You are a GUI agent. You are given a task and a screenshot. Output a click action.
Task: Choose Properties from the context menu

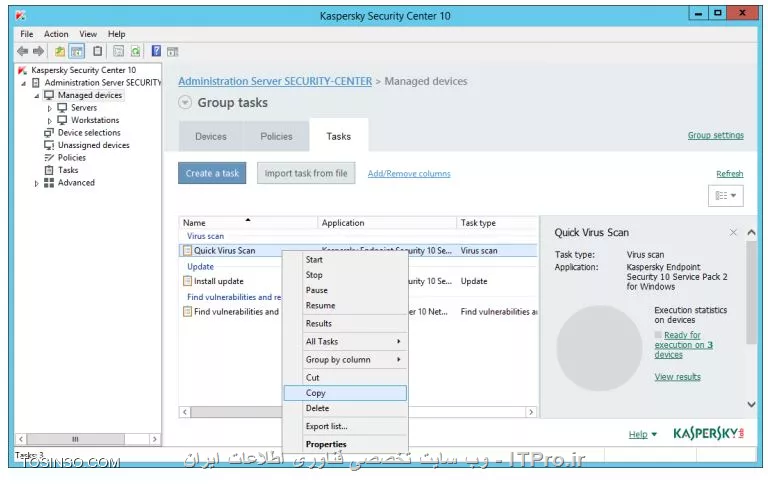[345, 444]
